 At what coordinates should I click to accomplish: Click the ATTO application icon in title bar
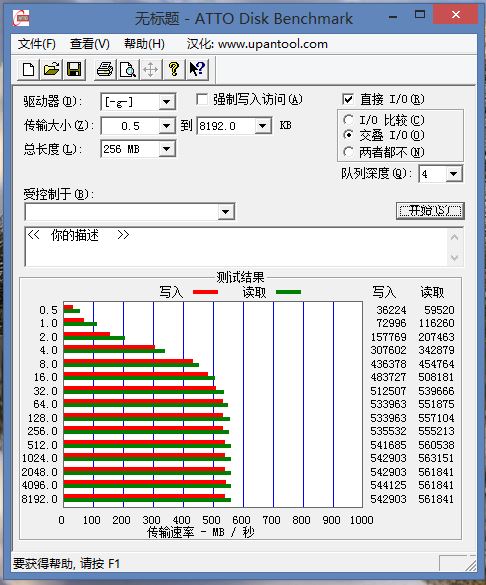(21, 18)
